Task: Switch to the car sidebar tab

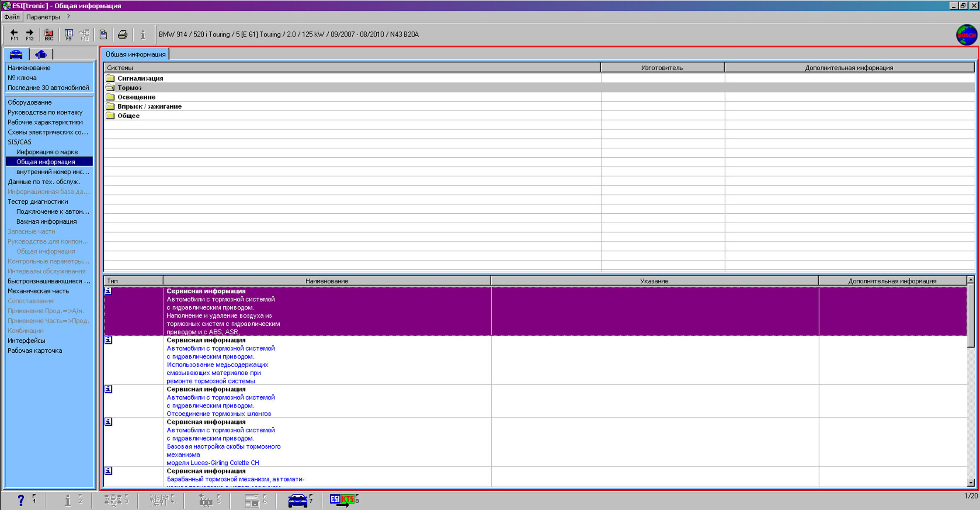Action: pos(16,54)
